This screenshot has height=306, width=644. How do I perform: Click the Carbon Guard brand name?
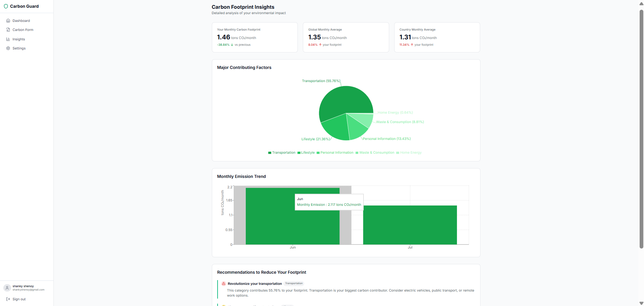point(25,6)
